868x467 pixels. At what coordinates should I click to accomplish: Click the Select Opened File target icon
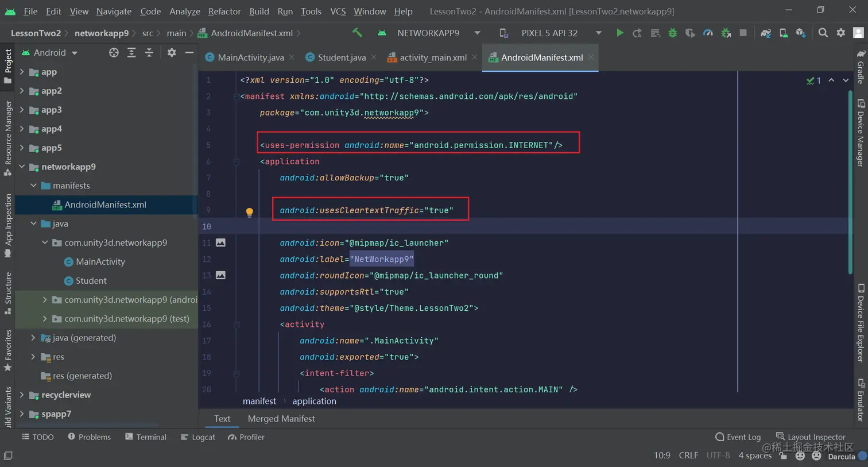(114, 52)
